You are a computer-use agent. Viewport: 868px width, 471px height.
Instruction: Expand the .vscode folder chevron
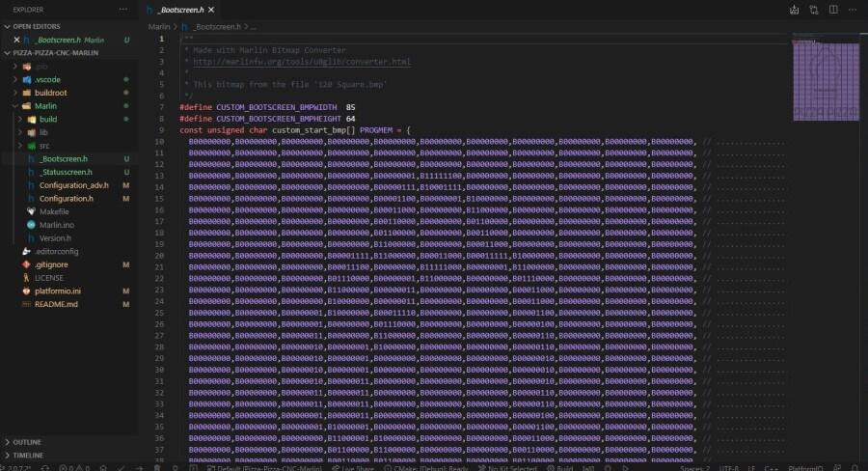click(14, 80)
